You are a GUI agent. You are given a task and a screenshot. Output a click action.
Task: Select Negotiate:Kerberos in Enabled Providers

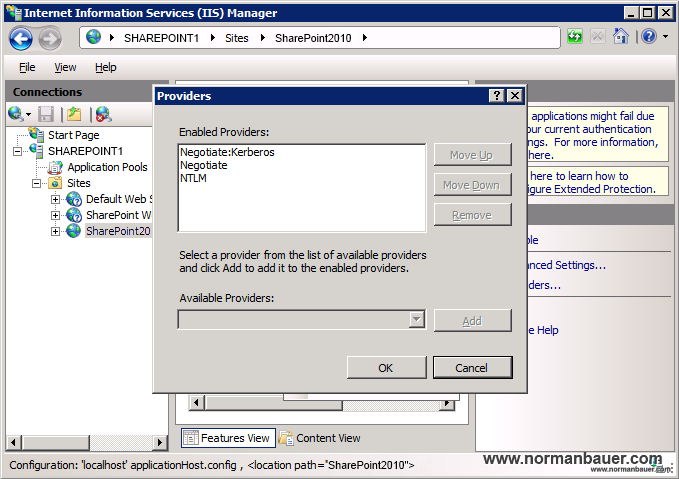point(227,152)
